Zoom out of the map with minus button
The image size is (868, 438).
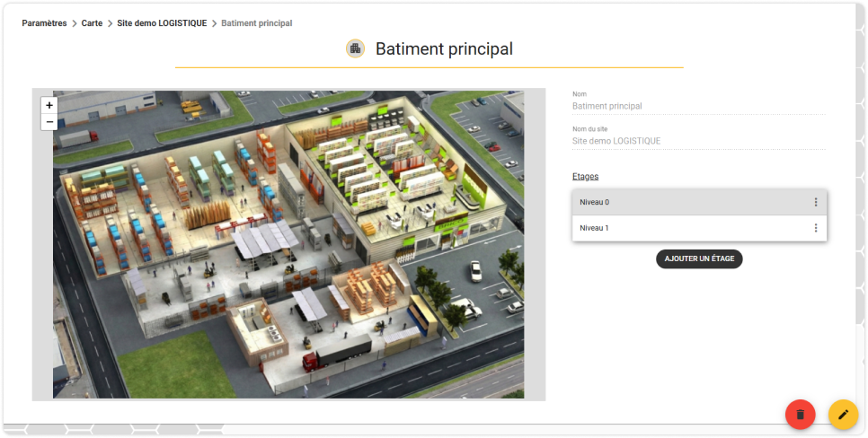[49, 122]
